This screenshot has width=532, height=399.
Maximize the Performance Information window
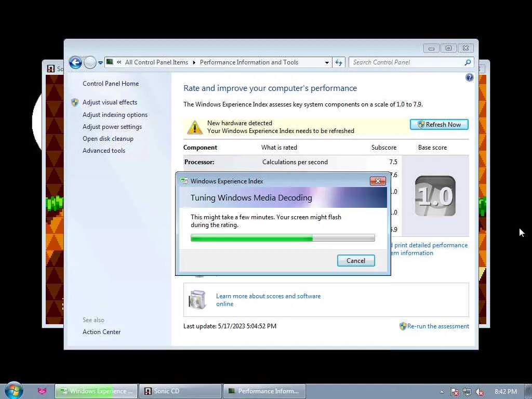(x=448, y=48)
